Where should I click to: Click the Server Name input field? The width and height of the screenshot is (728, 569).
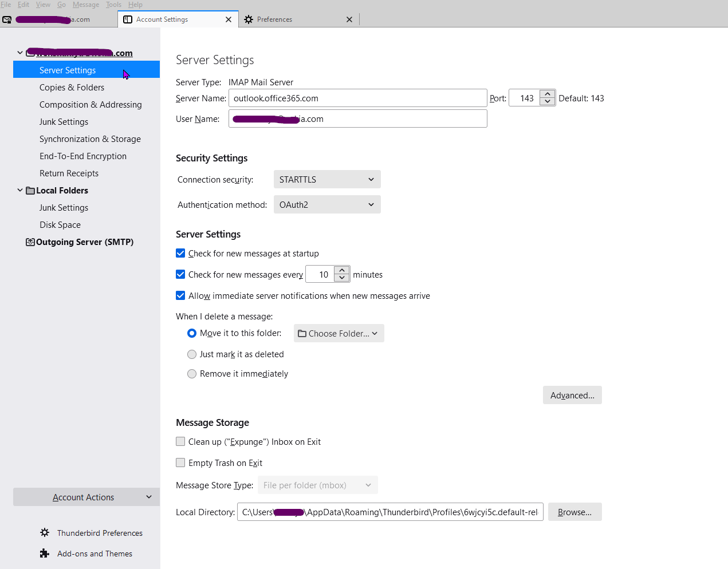358,98
